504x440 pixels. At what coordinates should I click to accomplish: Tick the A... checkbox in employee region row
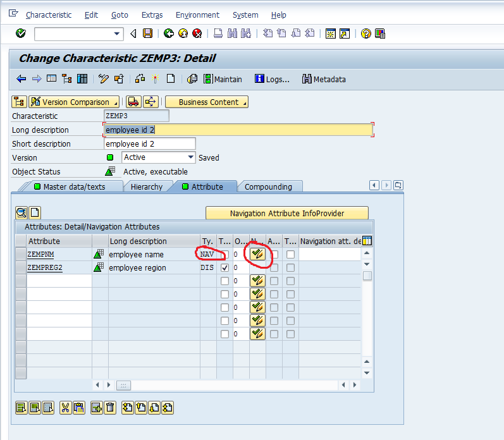coord(274,267)
